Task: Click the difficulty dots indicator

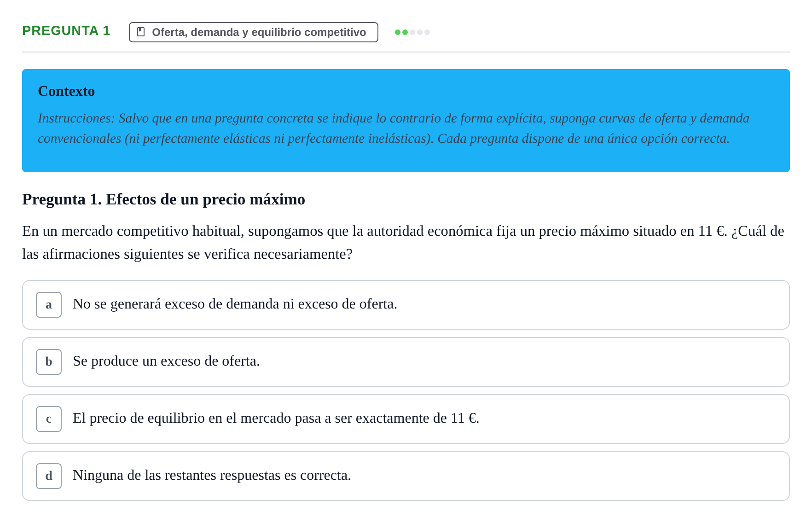Action: (412, 32)
